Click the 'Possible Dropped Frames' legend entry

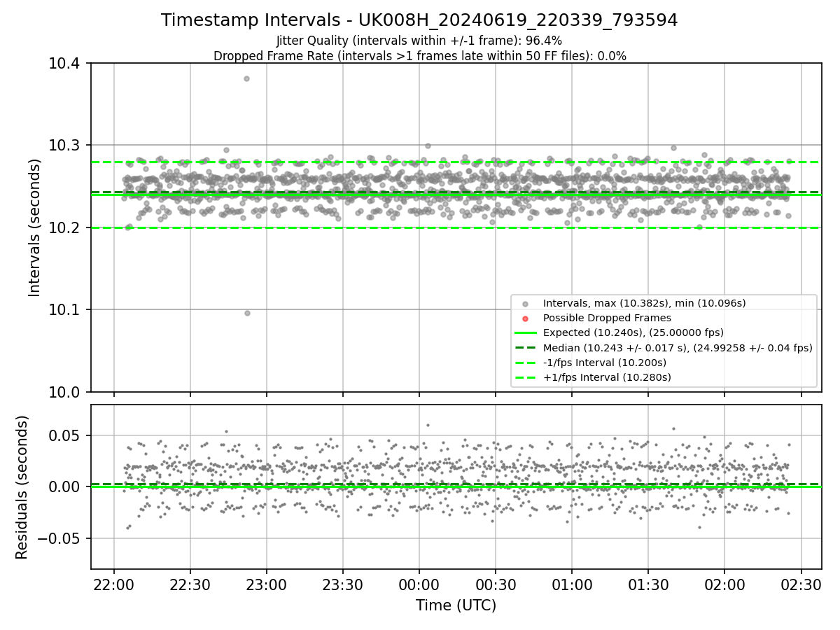pos(607,318)
